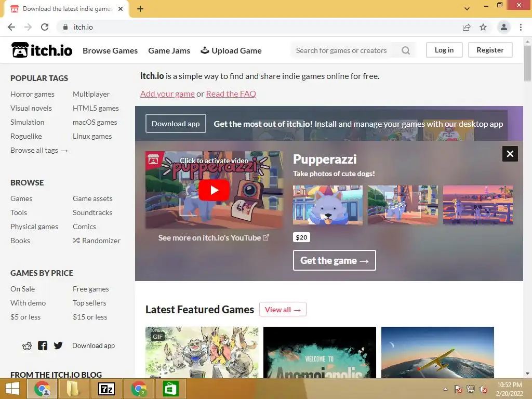
Task: Open the GIF animal band game thumbnail
Action: pos(202,352)
